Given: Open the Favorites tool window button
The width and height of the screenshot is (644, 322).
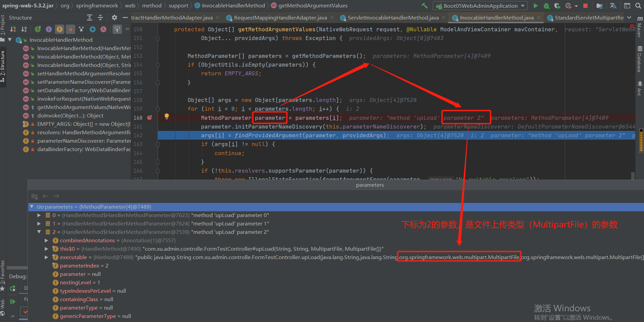Looking at the screenshot, I should [3, 275].
